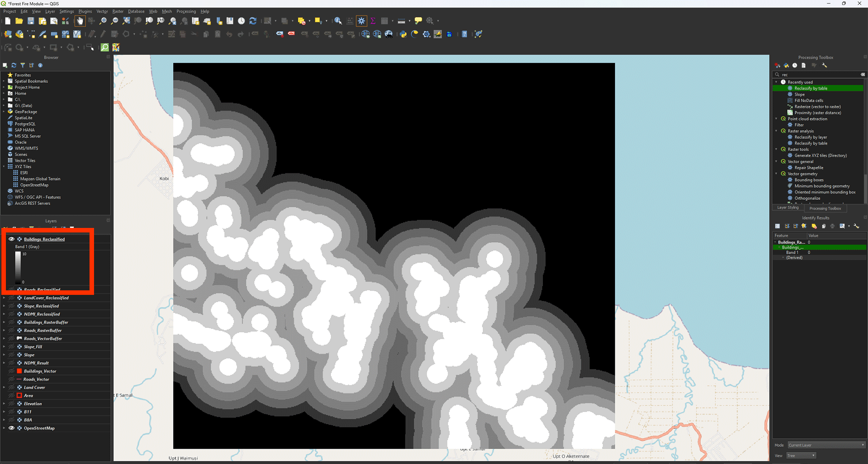The width and height of the screenshot is (868, 464).
Task: Click the Save Project disk icon
Action: pos(31,21)
